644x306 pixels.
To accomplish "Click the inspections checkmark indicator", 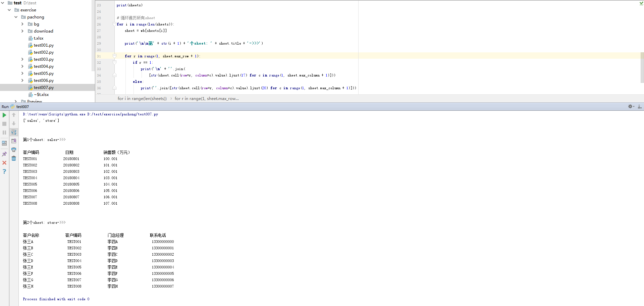I will click(x=641, y=3).
